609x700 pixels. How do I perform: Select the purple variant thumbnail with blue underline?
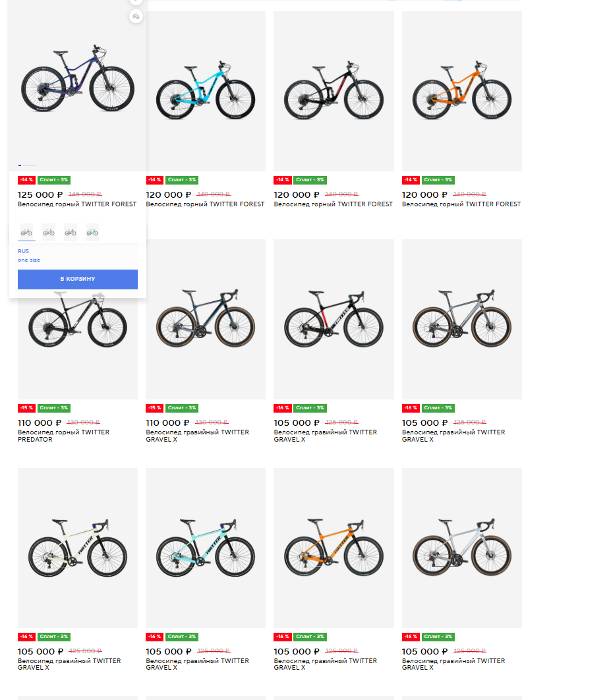27,233
